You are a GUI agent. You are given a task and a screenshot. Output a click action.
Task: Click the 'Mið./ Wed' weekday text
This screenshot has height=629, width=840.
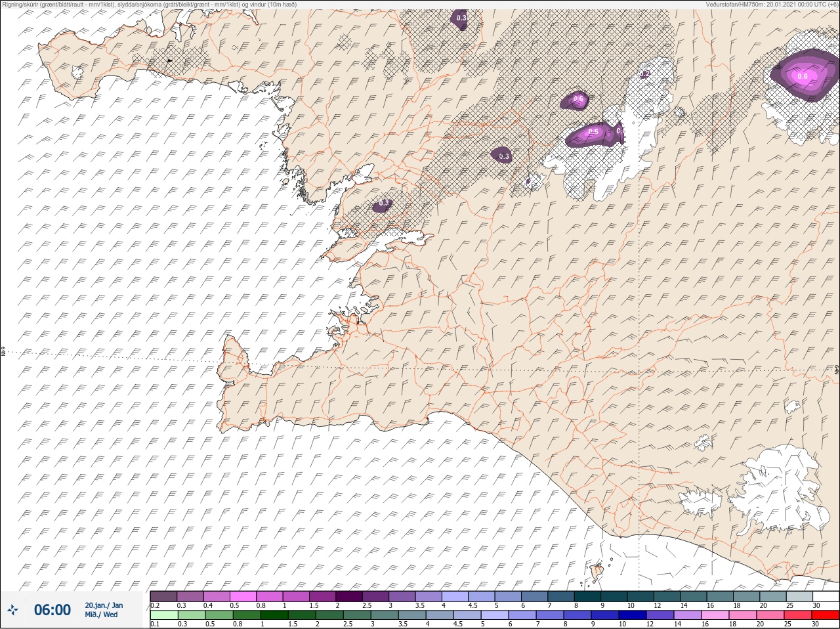[101, 615]
